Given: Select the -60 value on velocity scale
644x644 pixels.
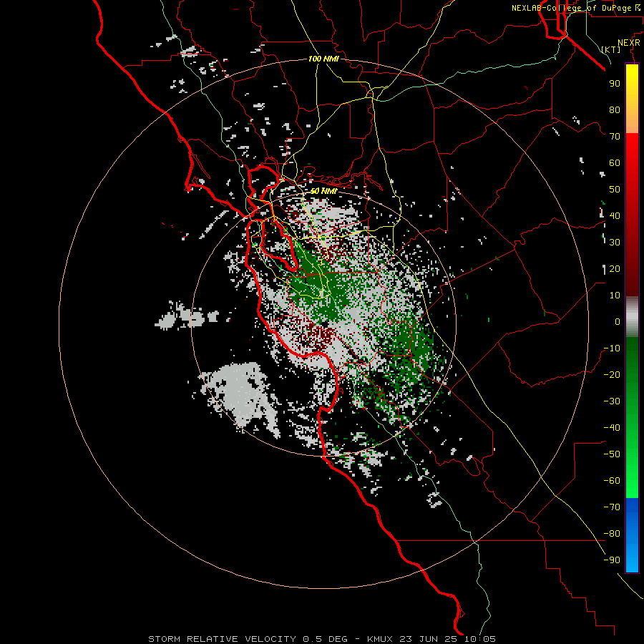Looking at the screenshot, I should (612, 481).
